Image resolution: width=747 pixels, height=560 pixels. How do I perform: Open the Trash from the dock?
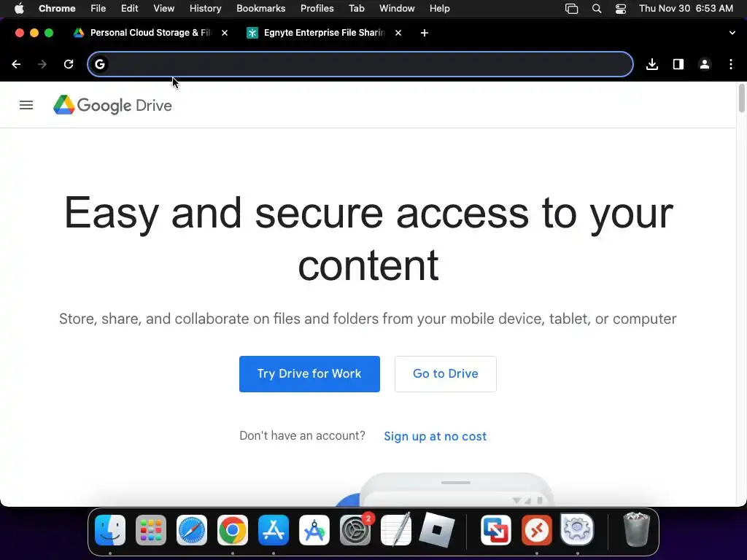(636, 530)
